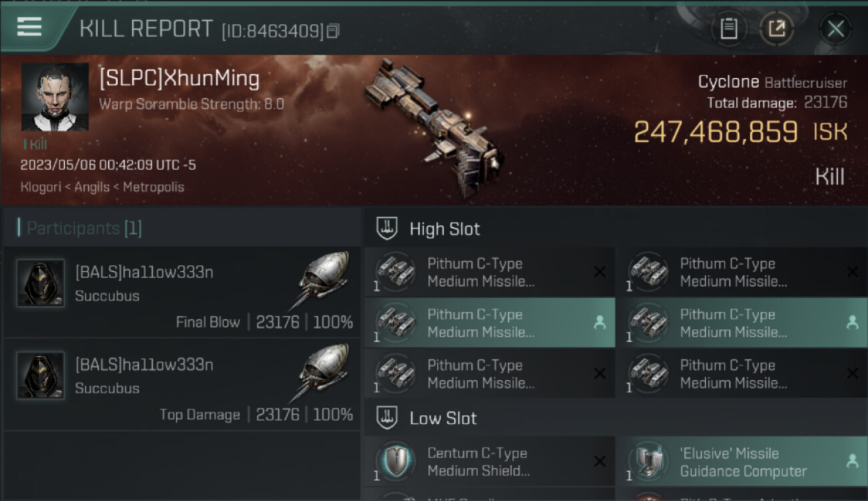Click the Centum C-Type shield module icon
868x501 pixels.
tap(395, 462)
